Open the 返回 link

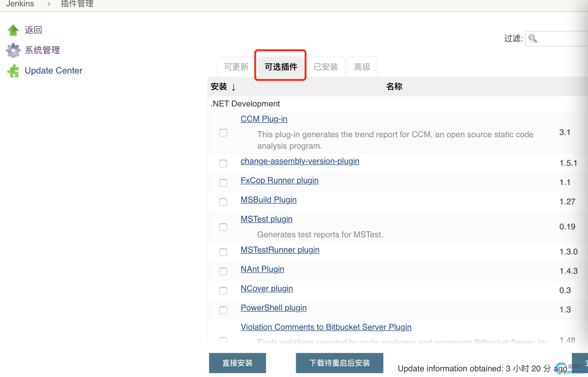[33, 30]
